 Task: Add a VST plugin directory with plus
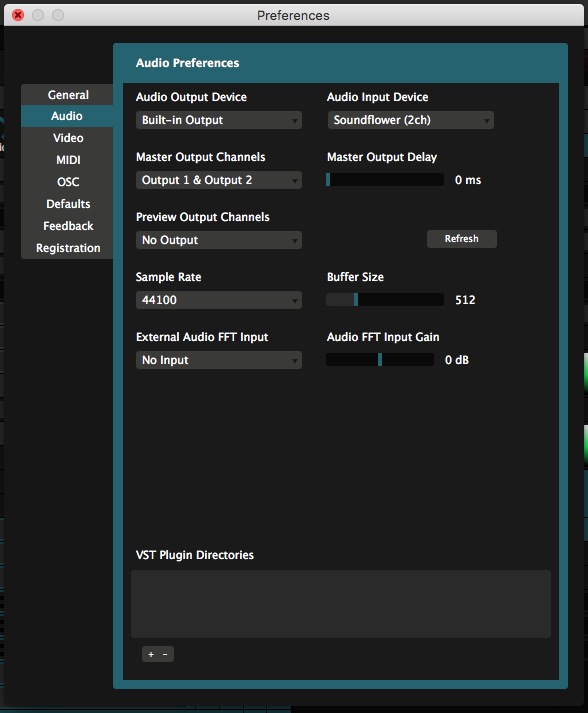click(x=151, y=654)
